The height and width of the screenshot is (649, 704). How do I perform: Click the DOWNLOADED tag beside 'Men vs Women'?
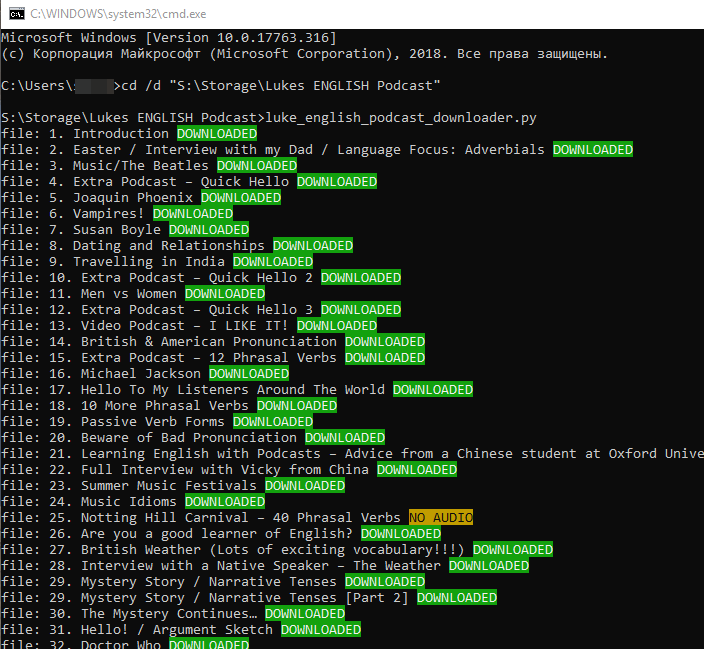225,294
